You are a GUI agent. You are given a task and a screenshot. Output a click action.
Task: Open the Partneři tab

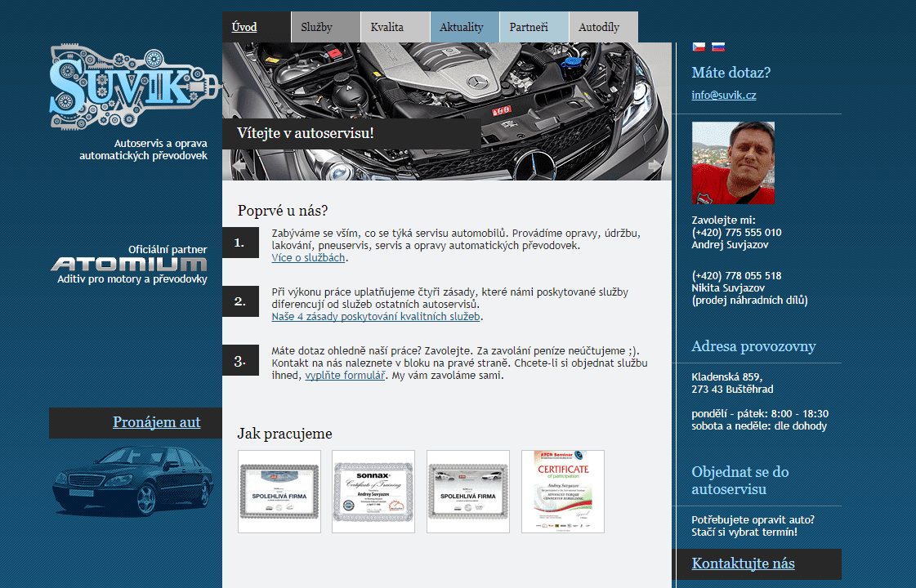tap(529, 27)
